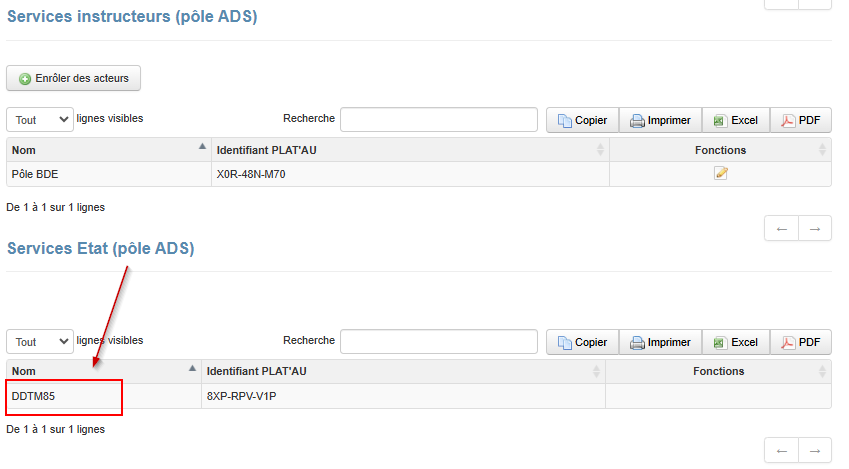Image resolution: width=849 pixels, height=469 pixels.
Task: Export Services Etat table to PDF
Action: (800, 342)
